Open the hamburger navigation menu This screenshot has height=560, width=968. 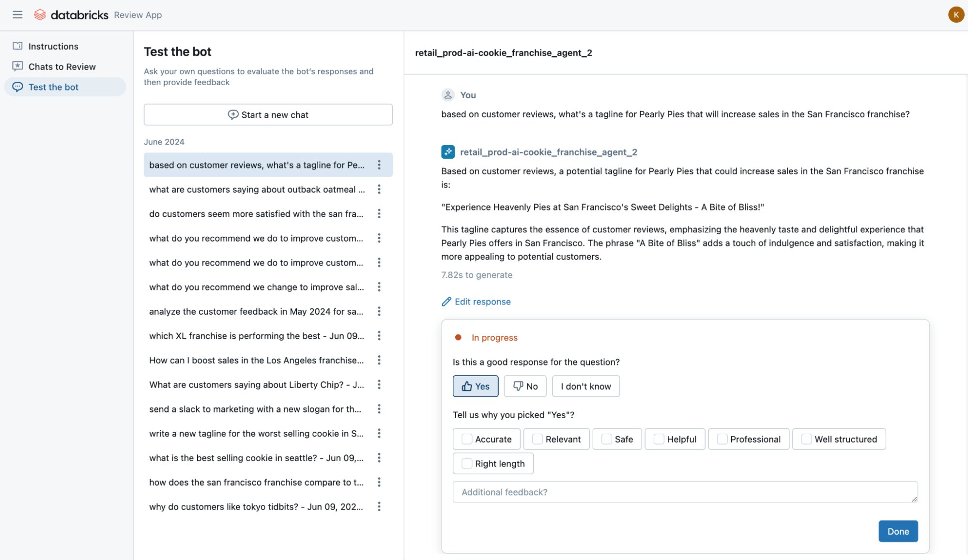tap(17, 15)
